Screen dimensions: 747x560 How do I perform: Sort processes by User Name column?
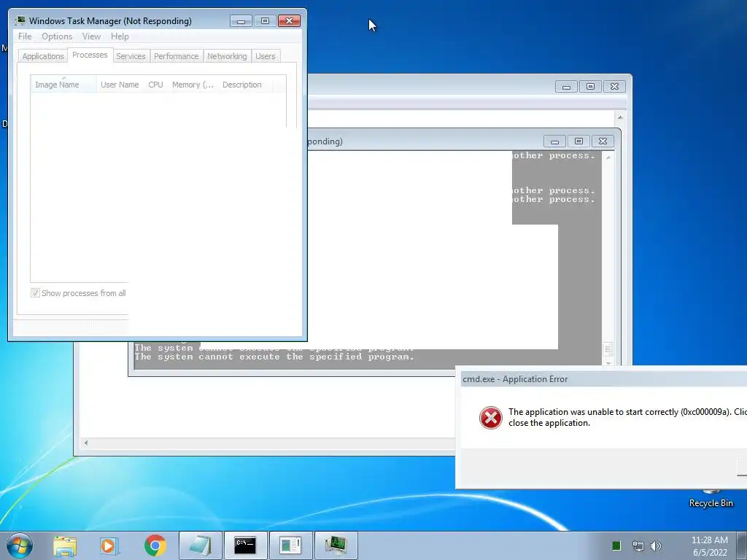click(120, 85)
